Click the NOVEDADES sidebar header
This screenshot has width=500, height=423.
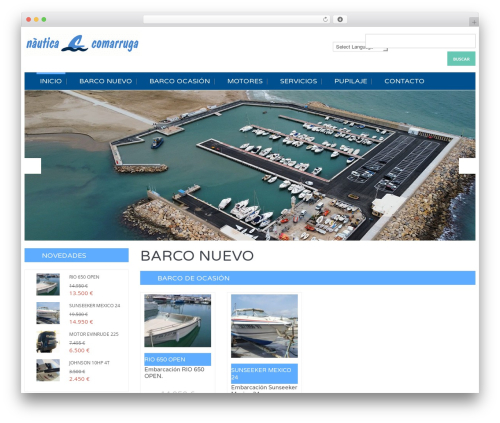point(76,255)
